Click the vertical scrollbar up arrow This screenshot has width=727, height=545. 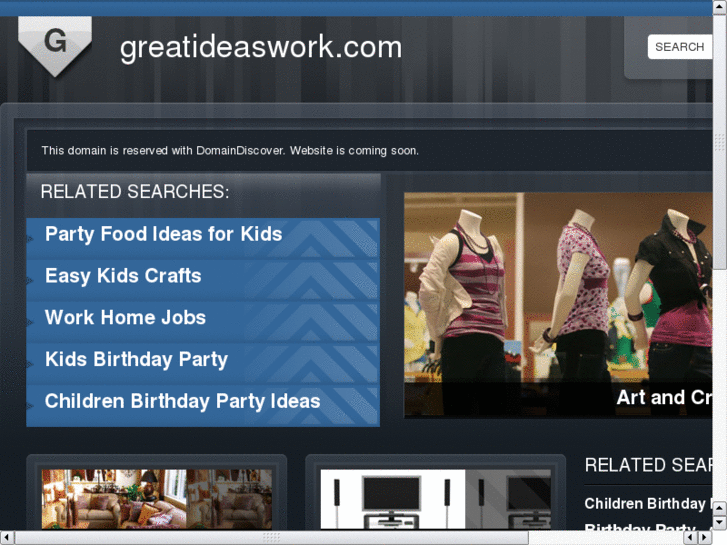pos(720,6)
